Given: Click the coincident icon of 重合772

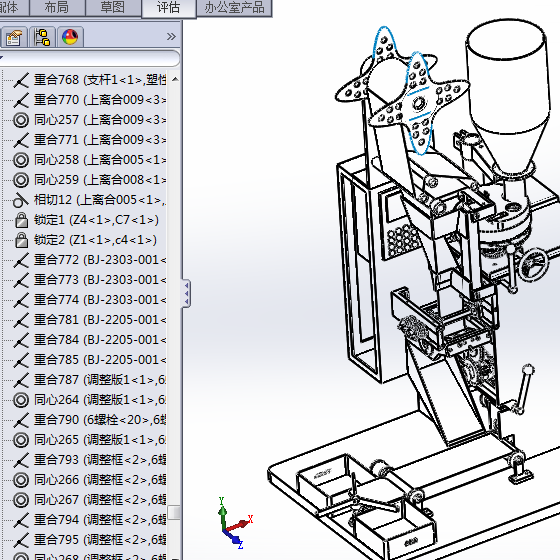Looking at the screenshot, I should click(21, 260).
